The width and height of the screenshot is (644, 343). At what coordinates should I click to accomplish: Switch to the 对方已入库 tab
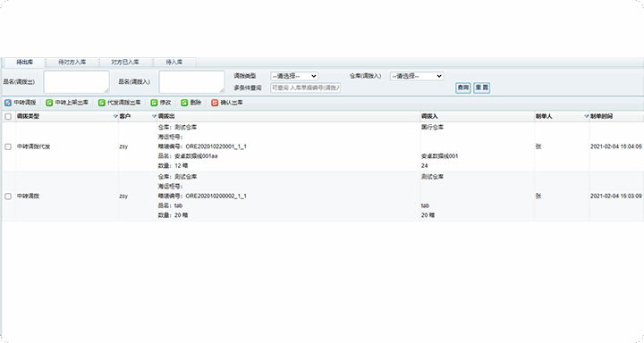[125, 62]
